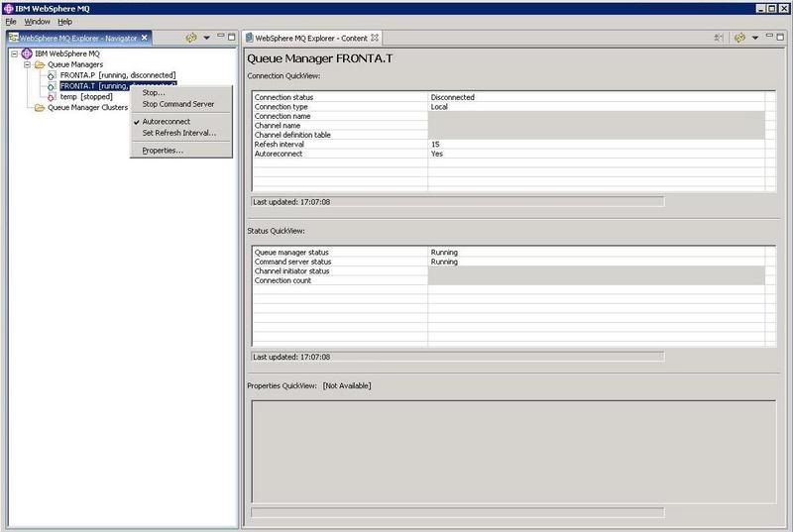Open the Window menu
The width and height of the screenshot is (793, 532).
tap(38, 22)
